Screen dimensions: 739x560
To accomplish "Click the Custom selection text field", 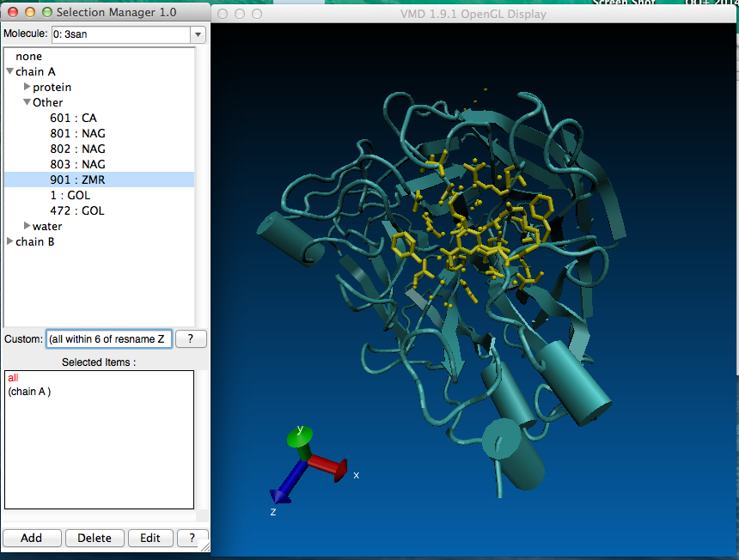I will (107, 339).
